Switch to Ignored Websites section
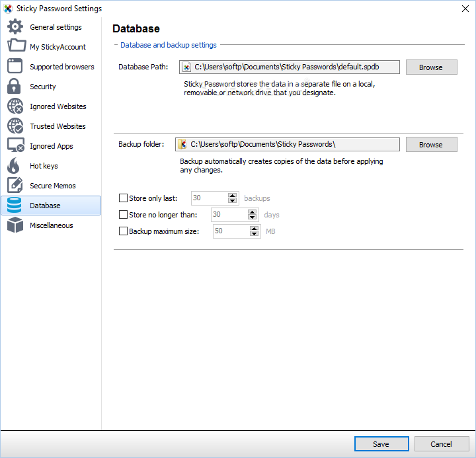This screenshot has width=476, height=458. 51,106
